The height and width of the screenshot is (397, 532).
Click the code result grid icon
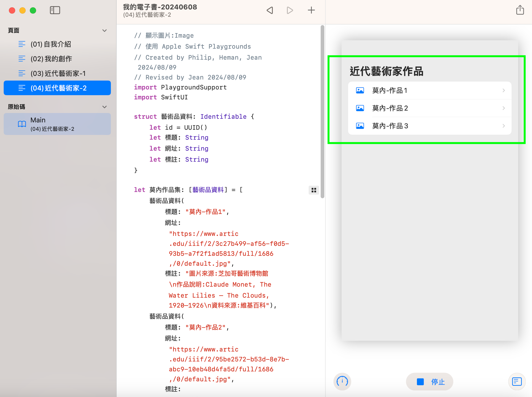pyautogui.click(x=314, y=190)
